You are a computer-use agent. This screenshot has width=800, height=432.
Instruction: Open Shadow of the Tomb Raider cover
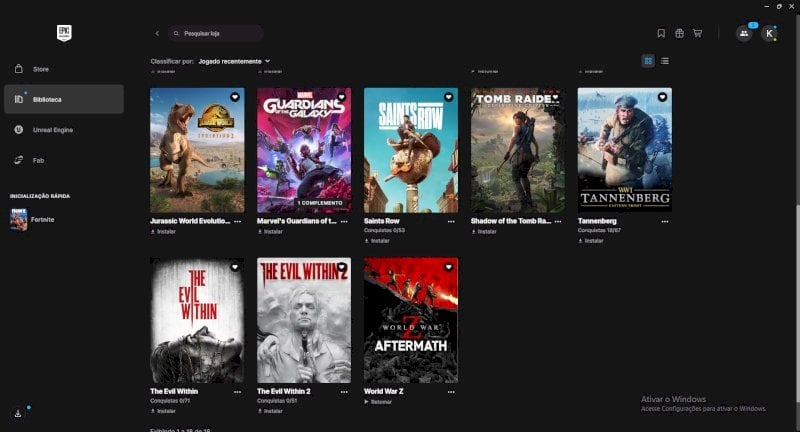(518, 150)
